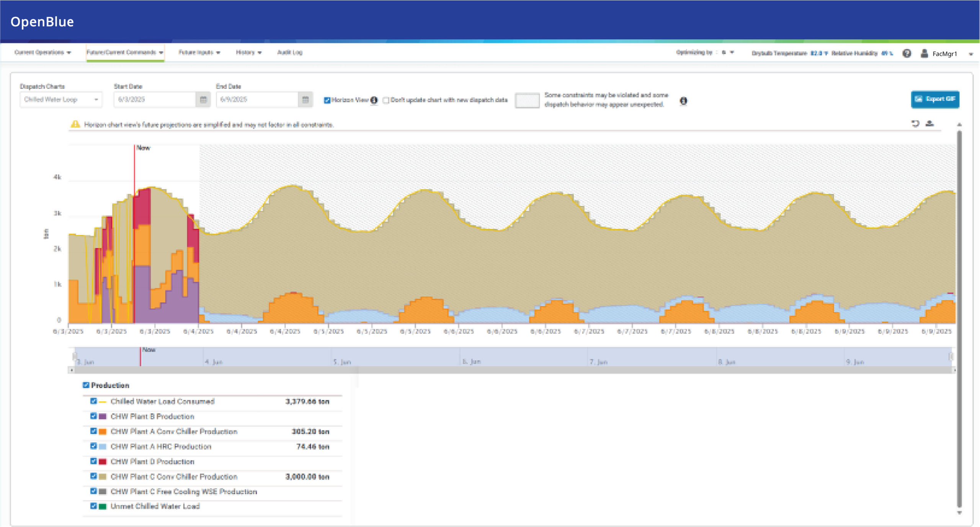
Task: Open the Audit Log link
Action: point(289,52)
